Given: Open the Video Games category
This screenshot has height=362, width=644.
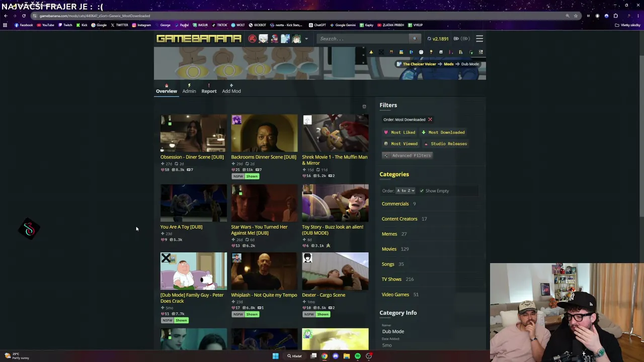Looking at the screenshot, I should point(395,295).
